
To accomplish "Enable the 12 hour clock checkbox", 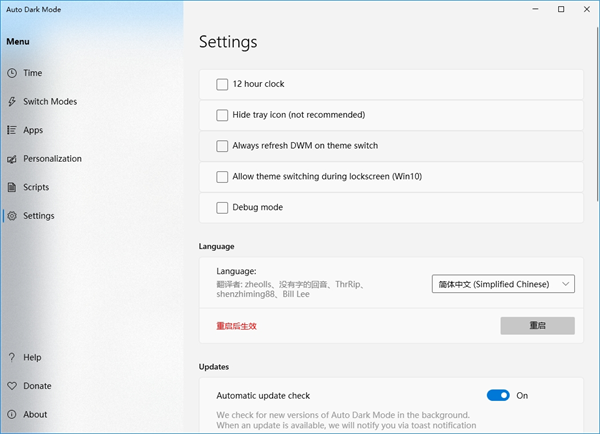I will click(x=222, y=84).
